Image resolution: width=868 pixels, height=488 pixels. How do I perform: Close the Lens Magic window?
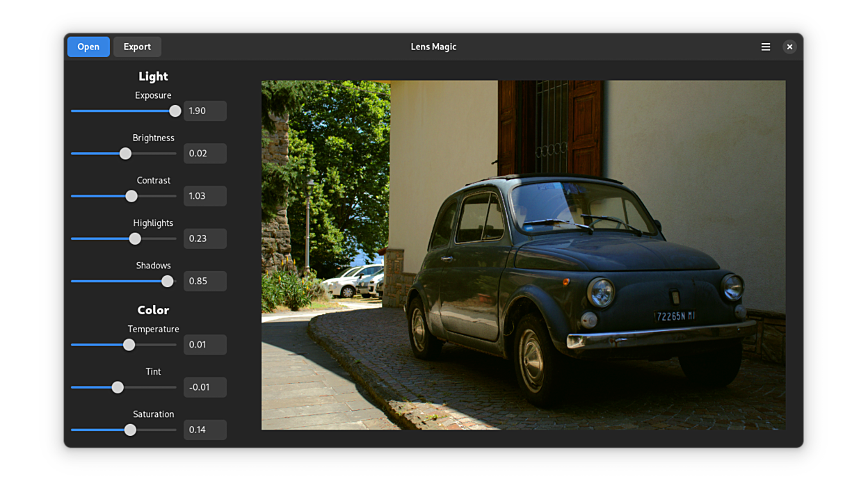[789, 47]
